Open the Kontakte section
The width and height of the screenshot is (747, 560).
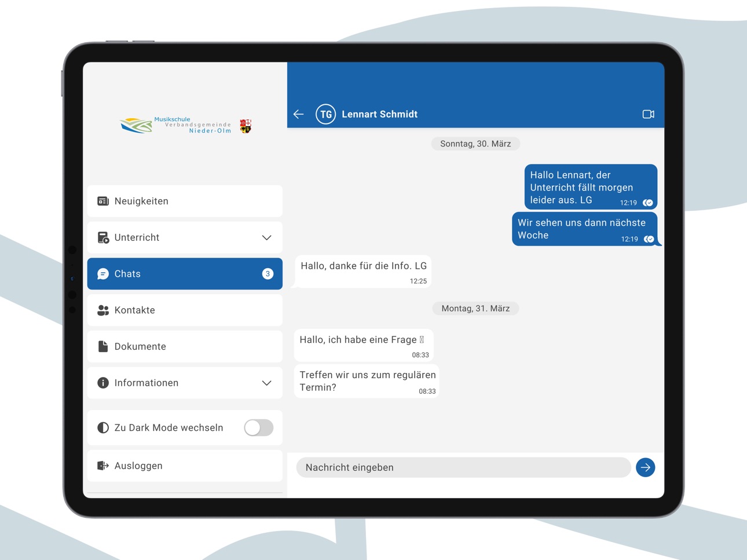185,310
